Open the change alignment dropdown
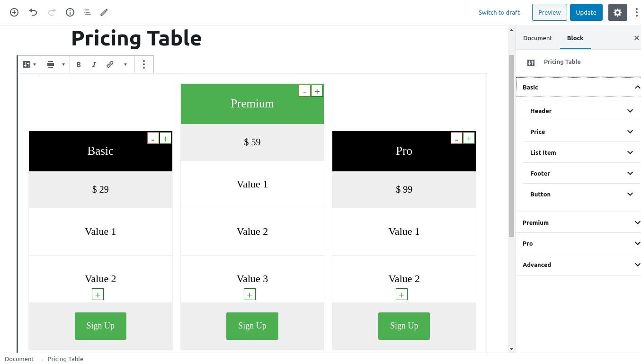 56,64
